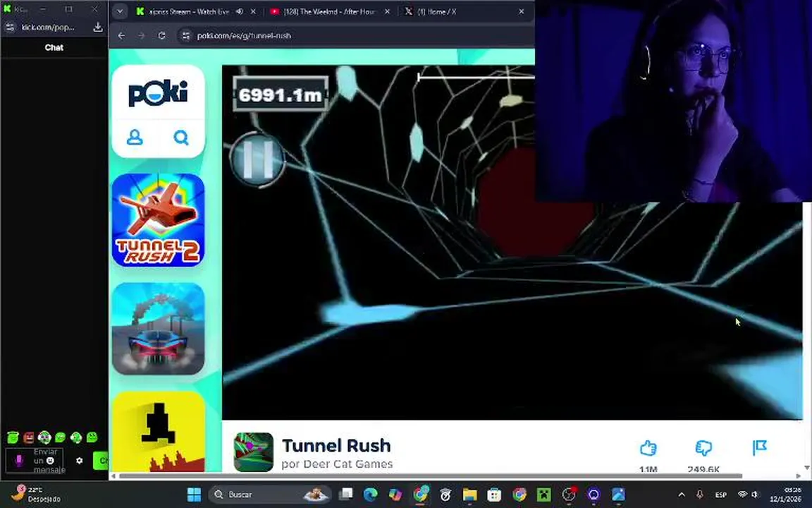The height and width of the screenshot is (508, 812).
Task: Open the tab search dropdown arrow
Action: click(x=120, y=11)
